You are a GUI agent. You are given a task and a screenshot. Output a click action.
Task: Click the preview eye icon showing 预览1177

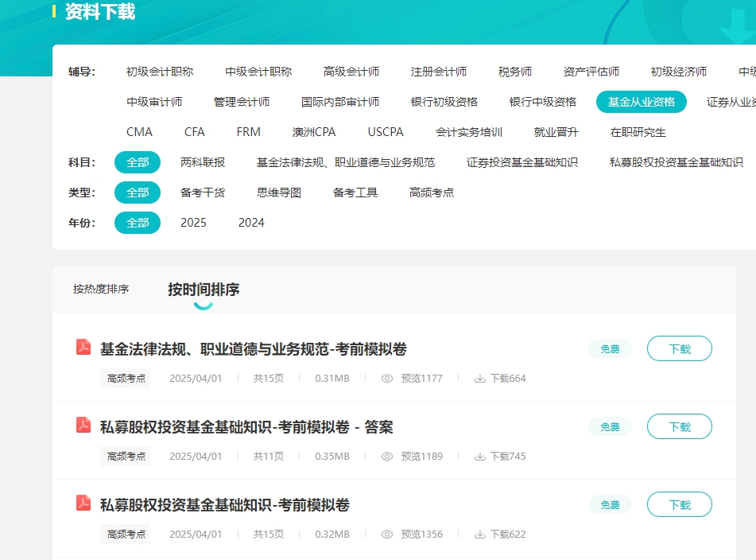(386, 379)
